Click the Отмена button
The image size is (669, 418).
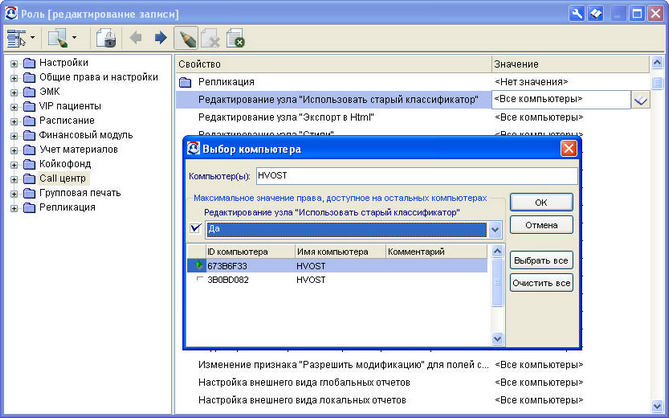[541, 225]
